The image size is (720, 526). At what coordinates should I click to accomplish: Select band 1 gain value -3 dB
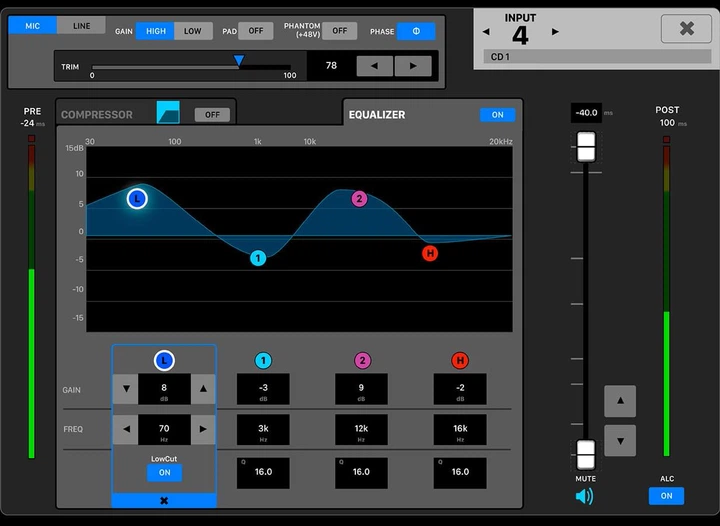263,389
